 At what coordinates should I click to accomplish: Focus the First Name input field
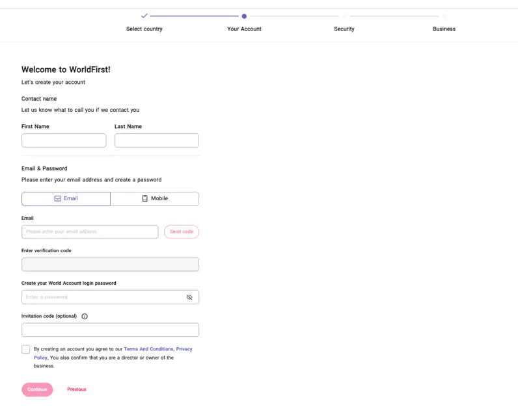pyautogui.click(x=64, y=140)
